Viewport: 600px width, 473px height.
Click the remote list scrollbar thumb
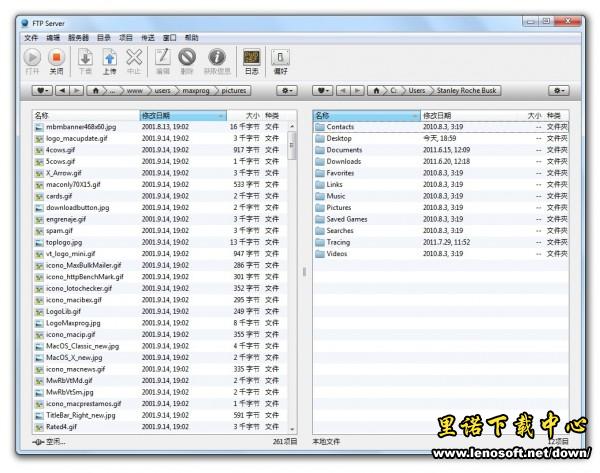click(292, 145)
